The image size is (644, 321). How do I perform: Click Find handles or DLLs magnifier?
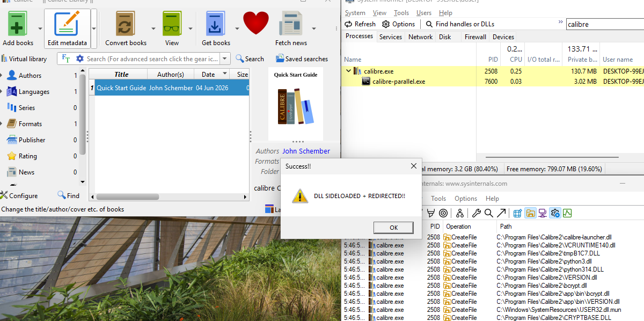click(429, 24)
